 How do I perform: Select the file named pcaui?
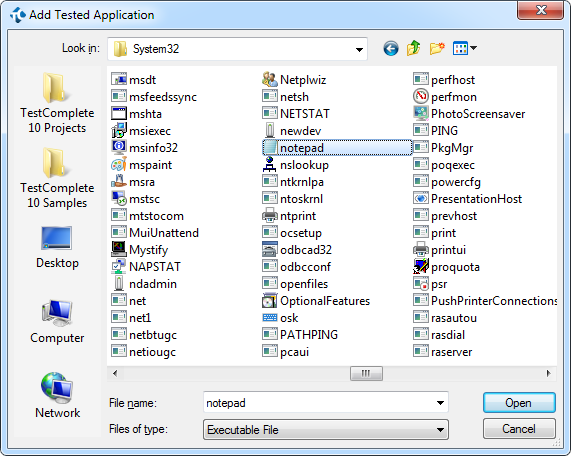pyautogui.click(x=286, y=352)
